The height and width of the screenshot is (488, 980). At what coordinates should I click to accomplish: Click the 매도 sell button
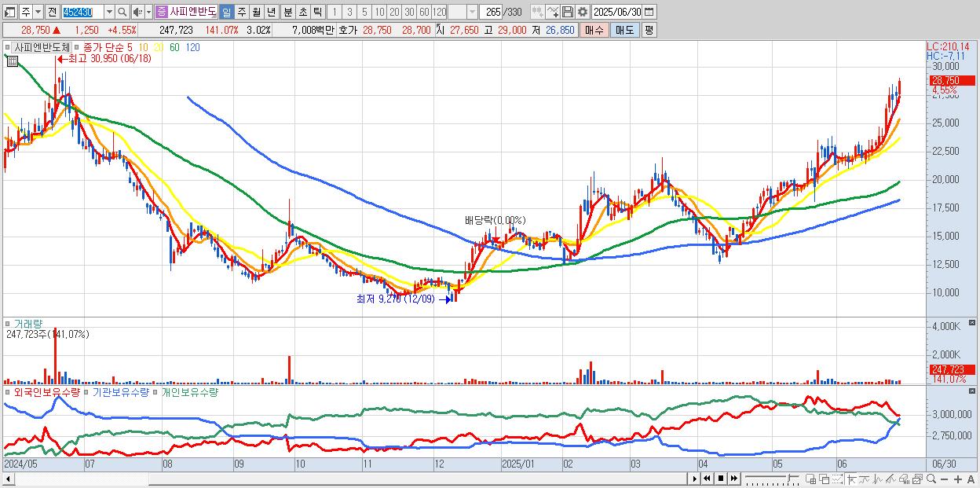pos(624,30)
